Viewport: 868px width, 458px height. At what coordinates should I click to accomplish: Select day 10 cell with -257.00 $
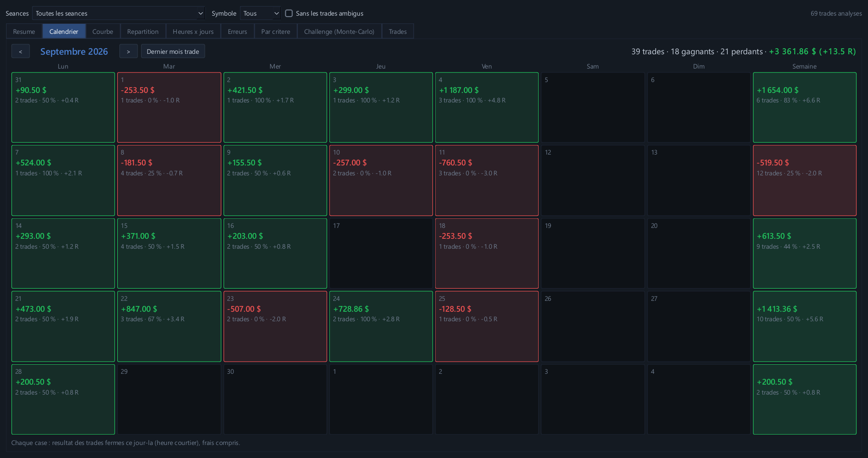pyautogui.click(x=381, y=180)
